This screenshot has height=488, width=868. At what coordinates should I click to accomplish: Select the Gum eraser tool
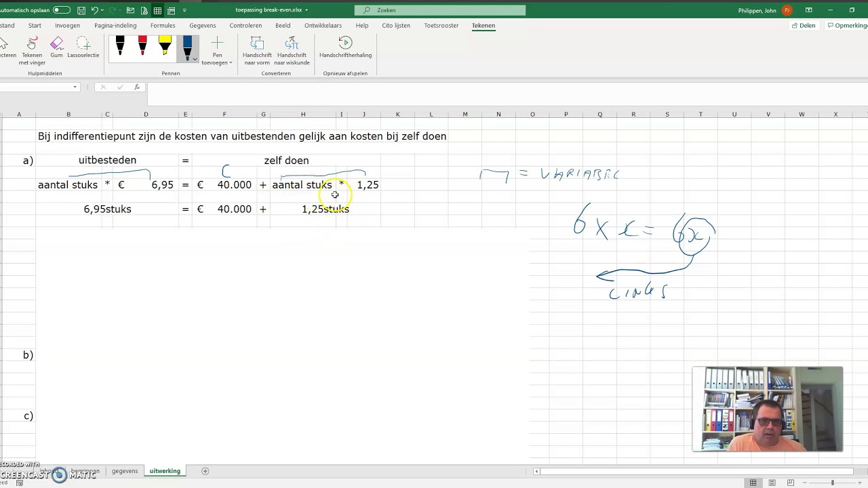click(56, 47)
